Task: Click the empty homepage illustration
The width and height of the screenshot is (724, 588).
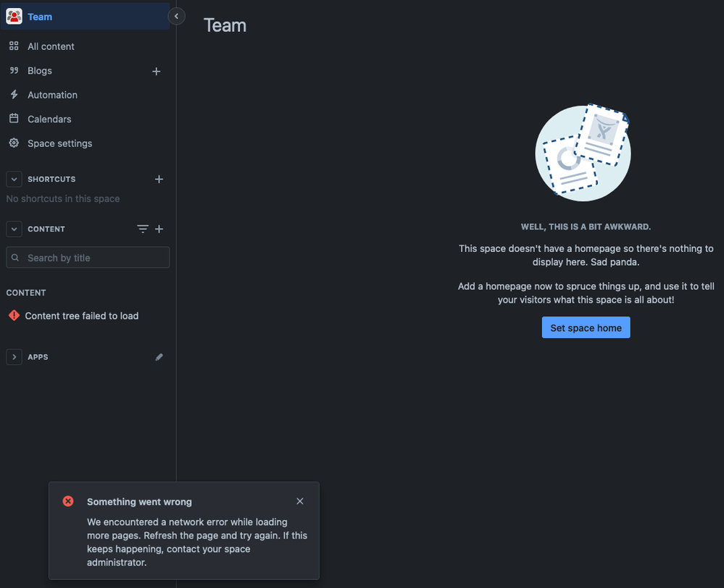Action: coord(583,152)
